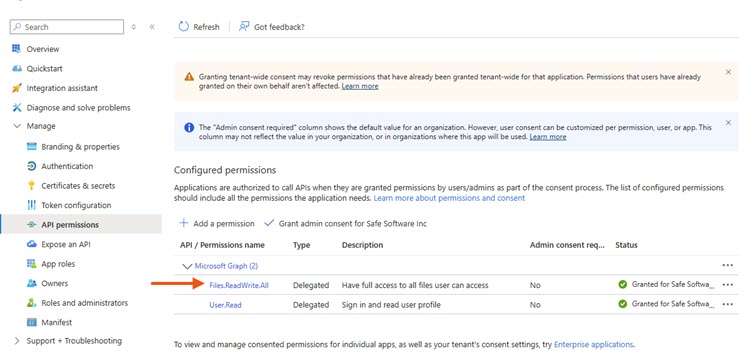The width and height of the screenshot is (751, 360).
Task: Select the API permissions icon
Action: tap(32, 225)
